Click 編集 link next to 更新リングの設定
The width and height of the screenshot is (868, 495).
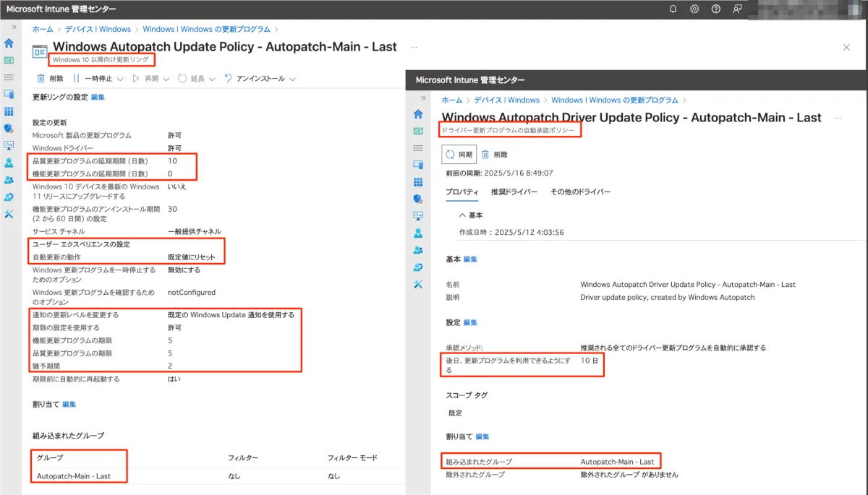(98, 98)
